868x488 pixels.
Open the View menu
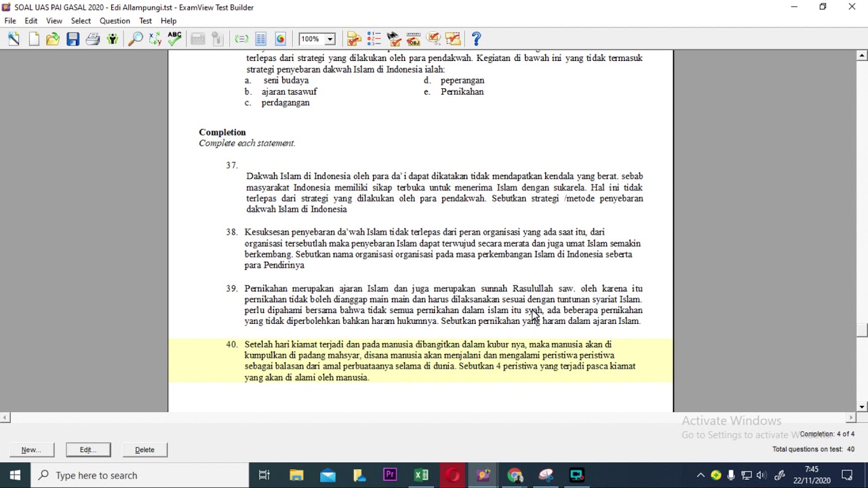pos(54,21)
